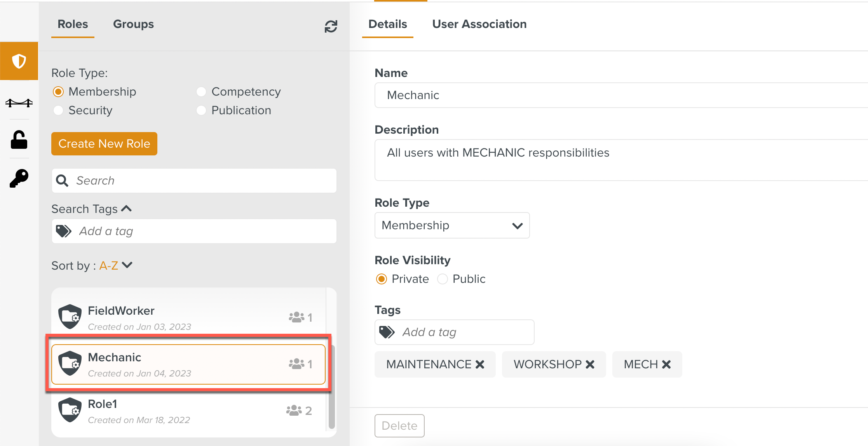Click the Create New Role button
The image size is (868, 446).
pos(104,144)
